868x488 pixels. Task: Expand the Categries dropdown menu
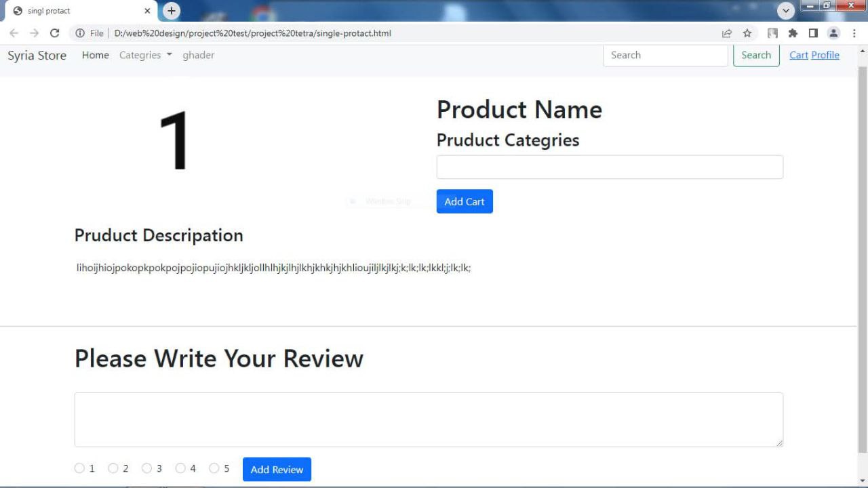point(146,56)
